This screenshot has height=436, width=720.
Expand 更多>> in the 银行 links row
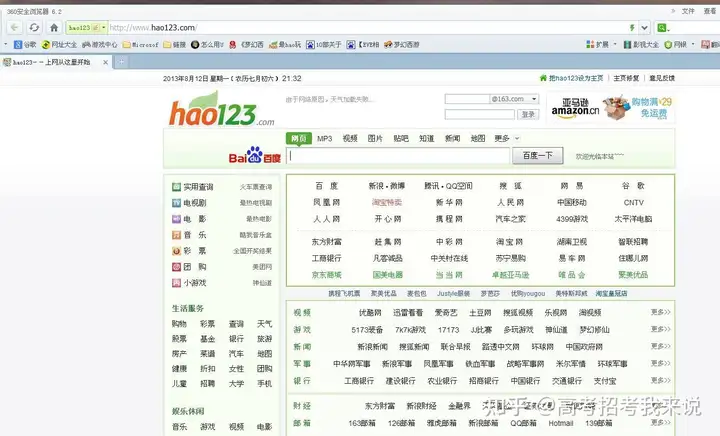pyautogui.click(x=661, y=380)
